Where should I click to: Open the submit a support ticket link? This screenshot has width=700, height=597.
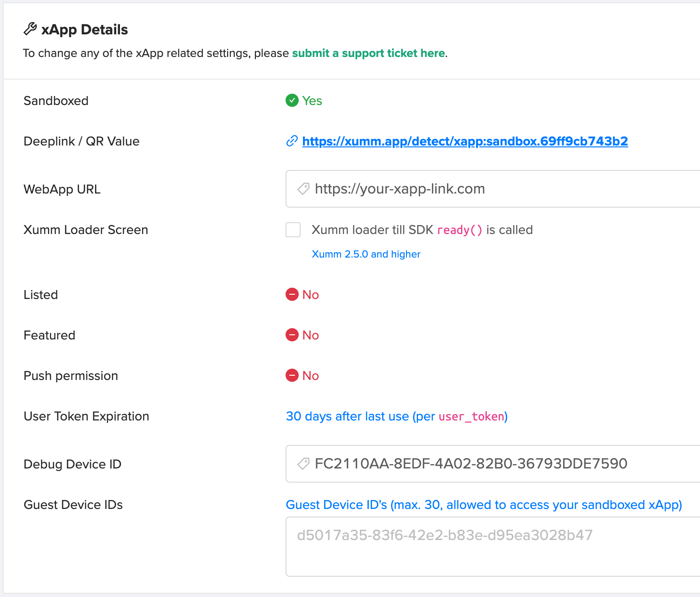(368, 53)
